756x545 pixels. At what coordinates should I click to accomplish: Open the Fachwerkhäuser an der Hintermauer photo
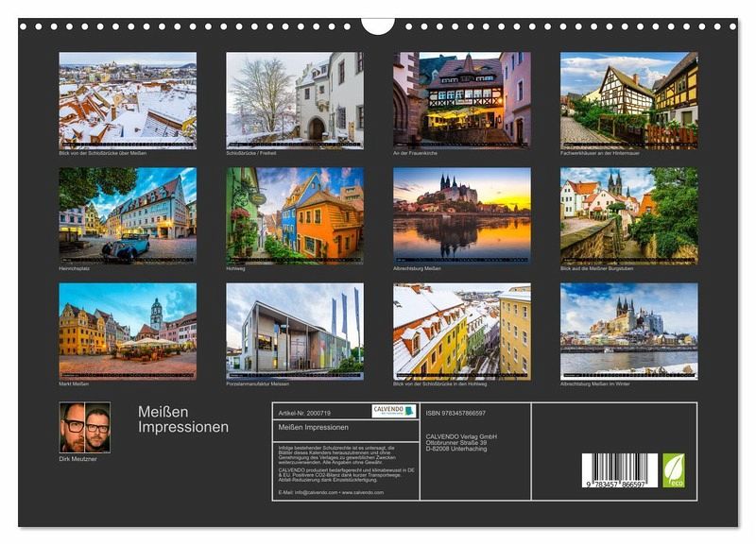(629, 100)
